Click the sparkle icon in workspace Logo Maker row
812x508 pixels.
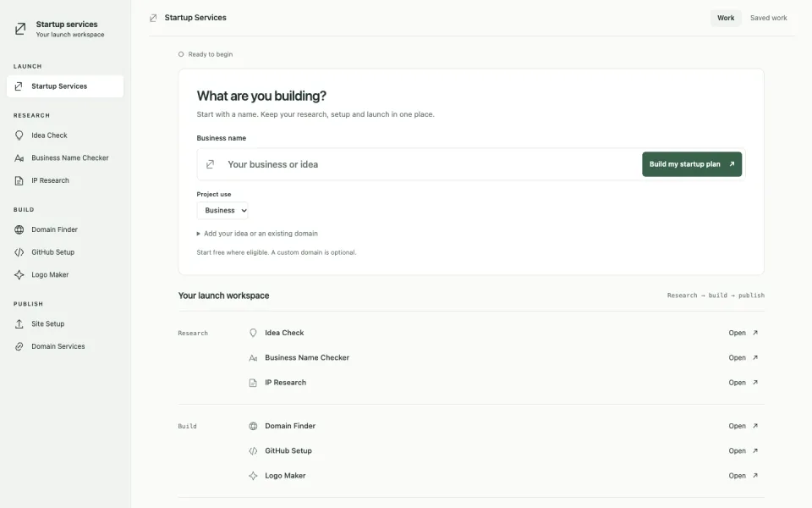coord(253,476)
